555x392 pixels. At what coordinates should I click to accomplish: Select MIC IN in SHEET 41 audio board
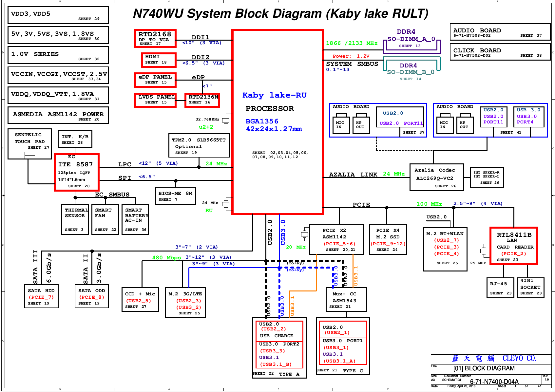tap(445, 124)
